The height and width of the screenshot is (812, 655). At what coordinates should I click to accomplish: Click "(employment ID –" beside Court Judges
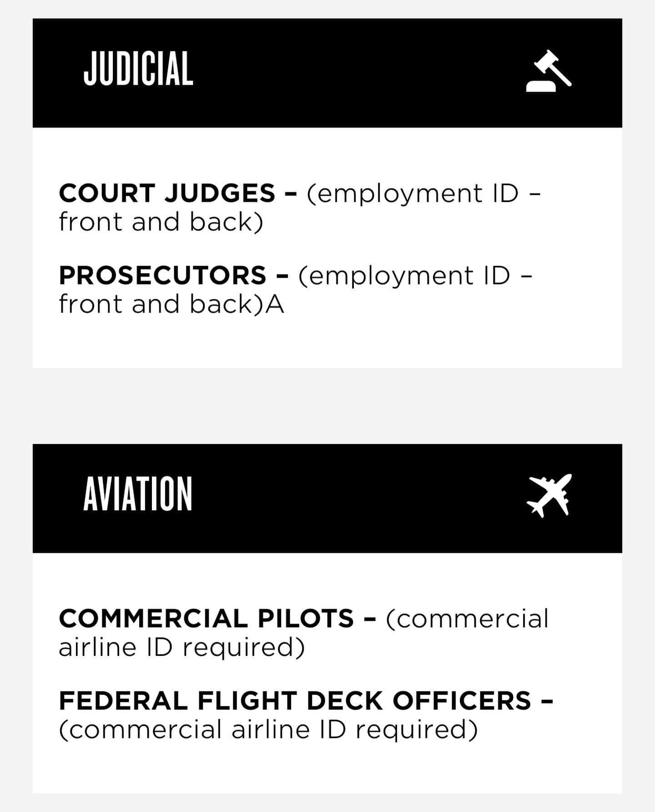(x=424, y=193)
